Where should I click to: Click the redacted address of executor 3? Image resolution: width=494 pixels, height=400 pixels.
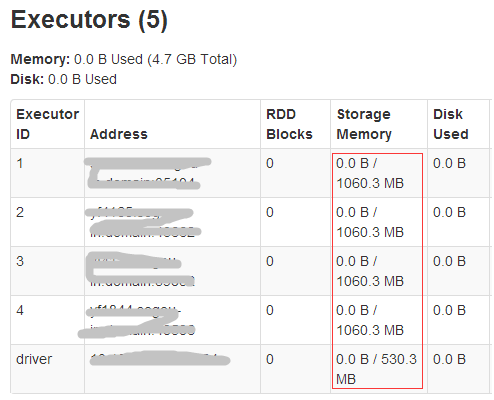point(140,270)
